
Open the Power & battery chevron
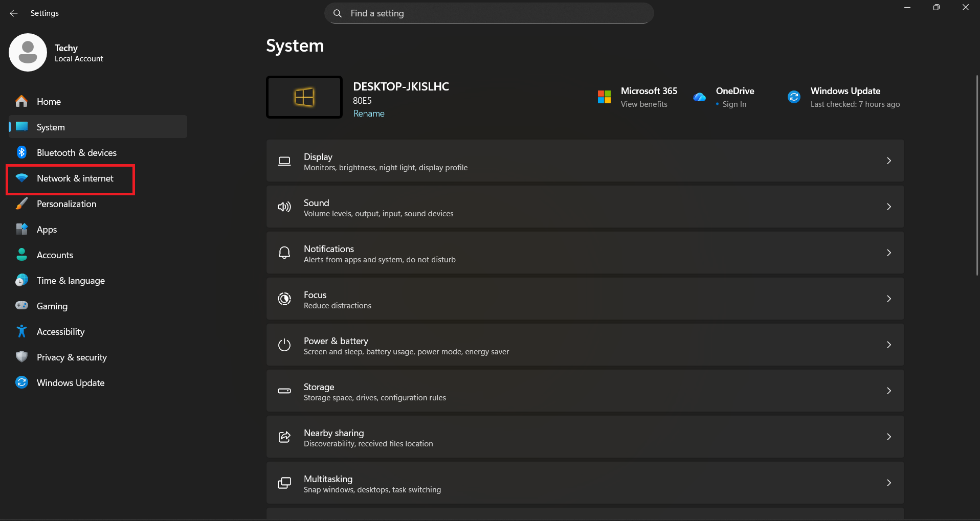tap(888, 345)
